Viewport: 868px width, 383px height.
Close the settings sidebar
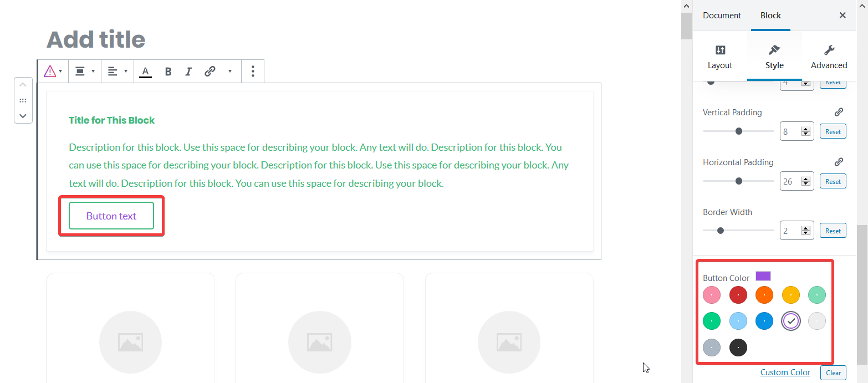pyautogui.click(x=843, y=16)
